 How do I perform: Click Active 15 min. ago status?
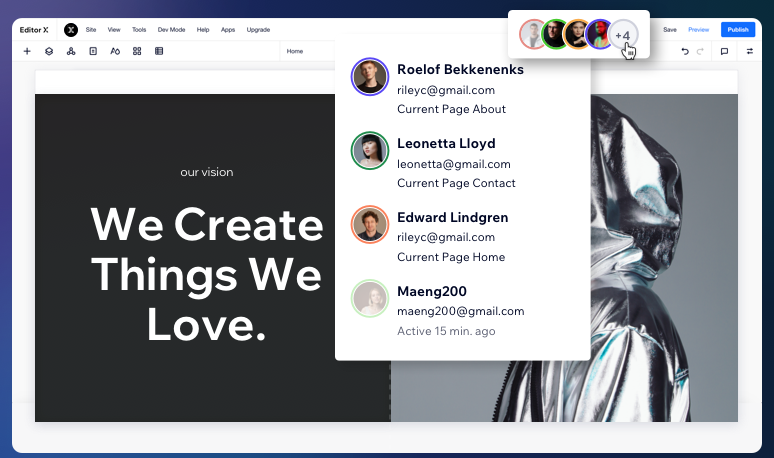coord(446,331)
